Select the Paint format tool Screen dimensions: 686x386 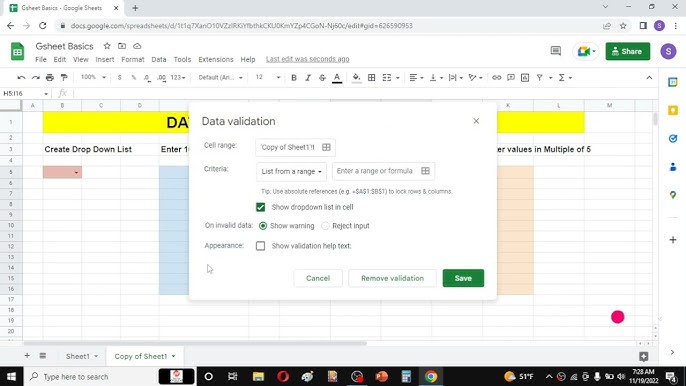pos(64,77)
